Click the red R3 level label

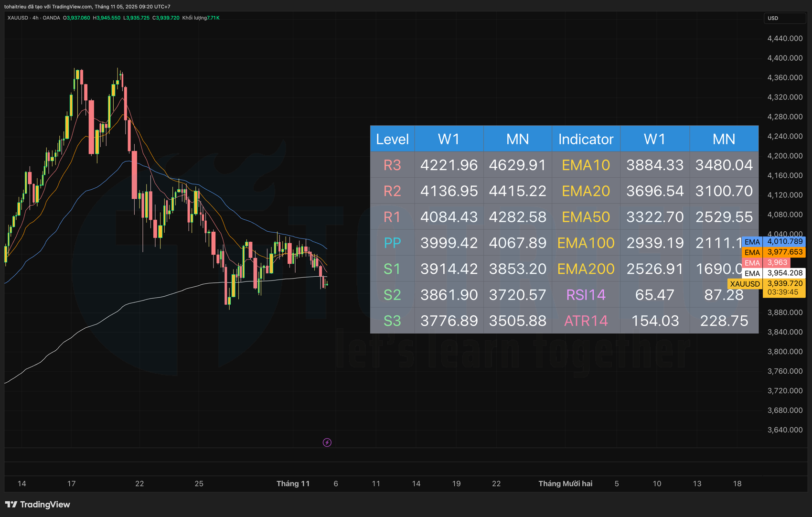pyautogui.click(x=392, y=164)
